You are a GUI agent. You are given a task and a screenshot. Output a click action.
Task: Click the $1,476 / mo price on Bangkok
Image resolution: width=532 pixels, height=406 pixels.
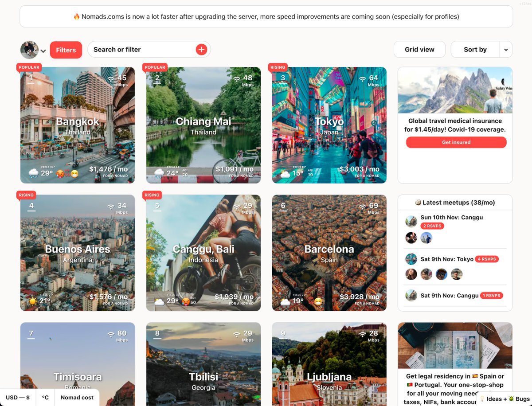click(x=108, y=169)
